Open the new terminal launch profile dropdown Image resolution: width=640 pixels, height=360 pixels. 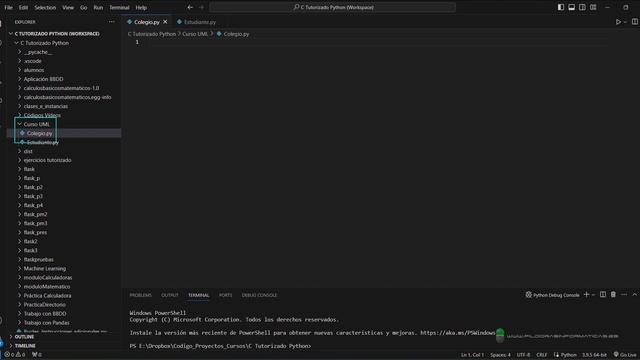point(593,295)
